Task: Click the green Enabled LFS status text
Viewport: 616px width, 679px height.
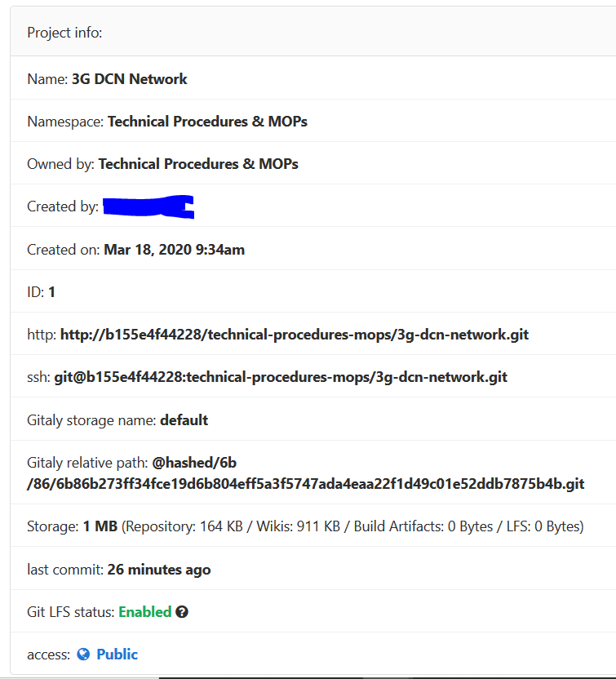Action: 145,612
